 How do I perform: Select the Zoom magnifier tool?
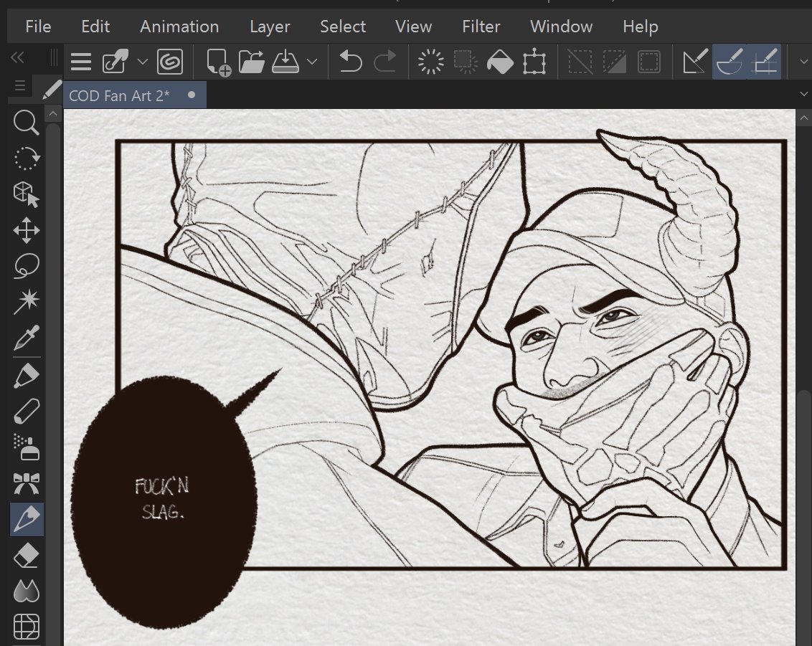[27, 123]
